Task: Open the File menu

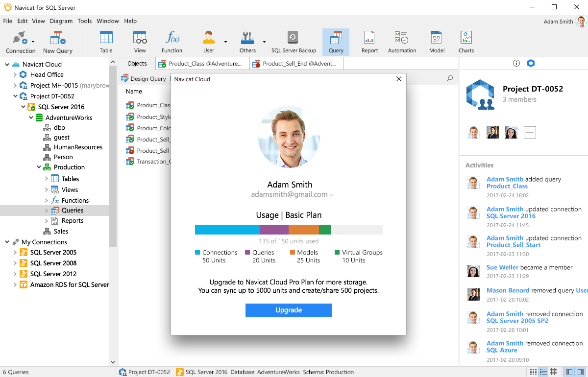Action: [7, 21]
